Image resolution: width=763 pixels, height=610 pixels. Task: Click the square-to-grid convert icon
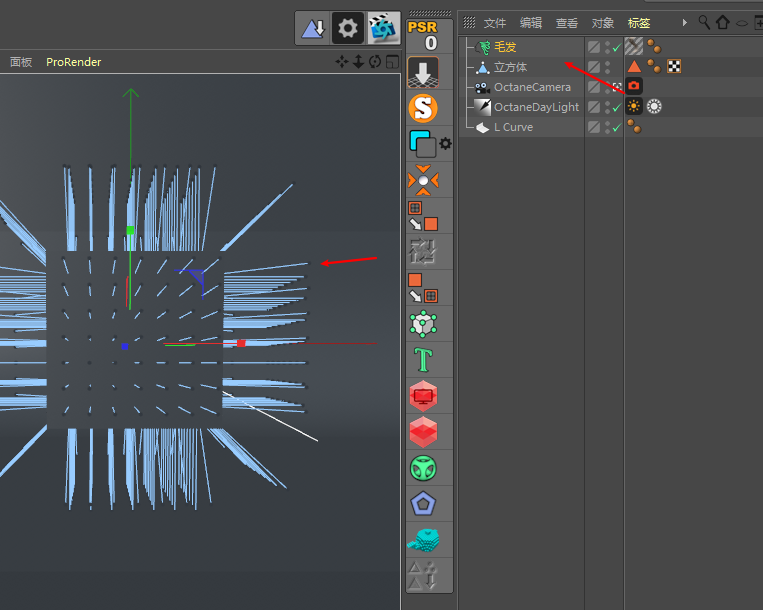point(423,288)
